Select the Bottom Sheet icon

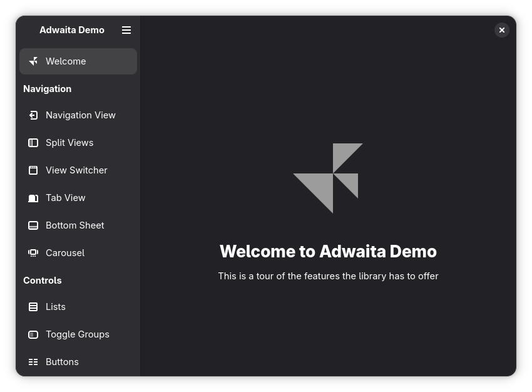33,225
